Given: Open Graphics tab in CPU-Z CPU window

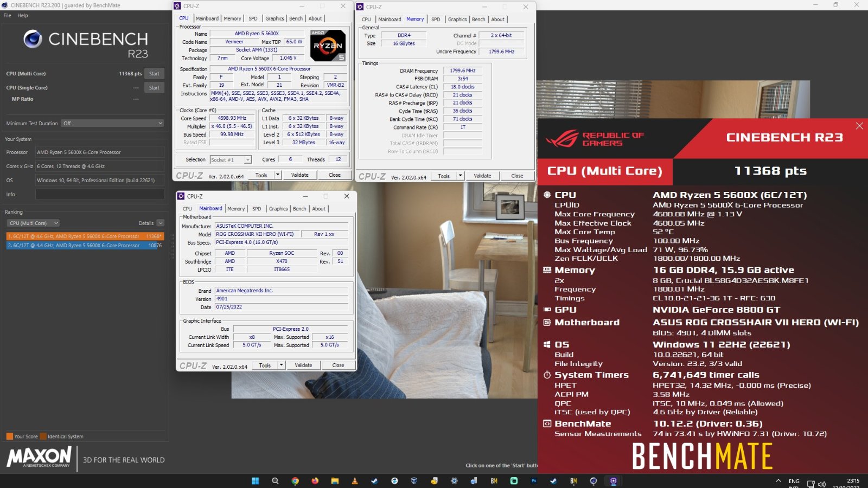Looking at the screenshot, I should click(275, 18).
